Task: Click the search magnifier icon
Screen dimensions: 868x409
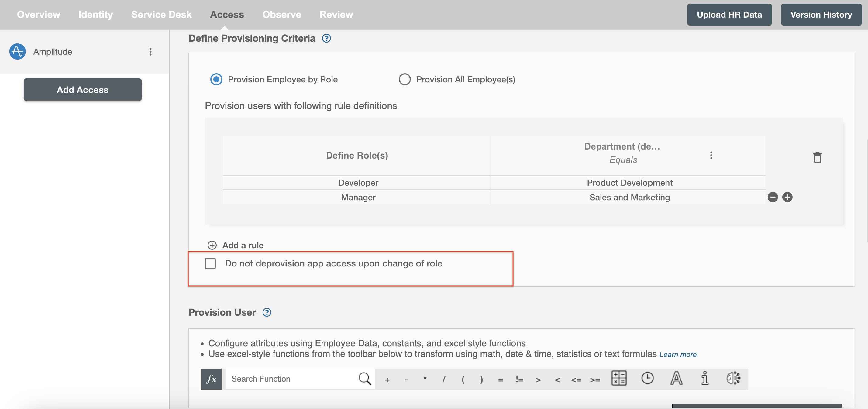Action: coord(365,379)
